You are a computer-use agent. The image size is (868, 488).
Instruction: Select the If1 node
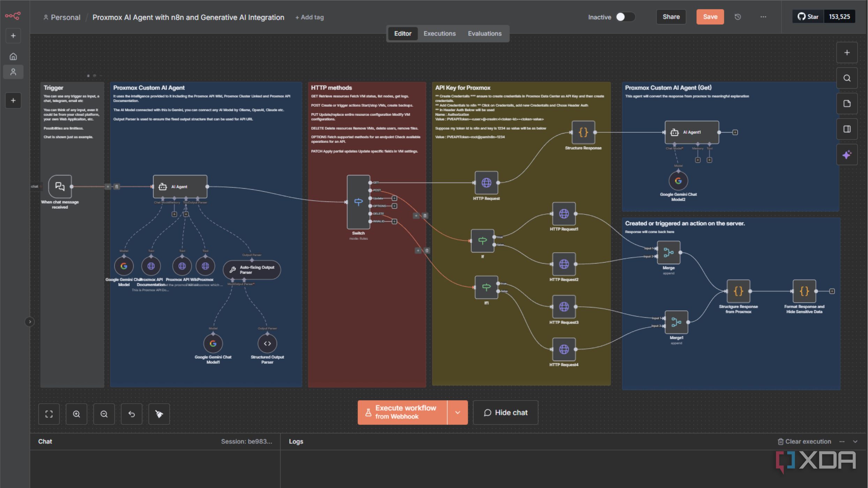tap(486, 287)
